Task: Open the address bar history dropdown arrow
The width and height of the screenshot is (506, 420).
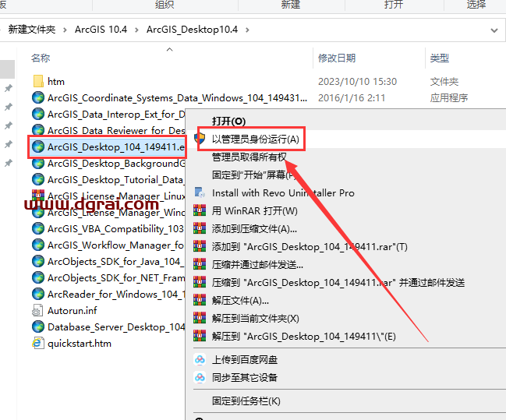Action: (x=494, y=30)
